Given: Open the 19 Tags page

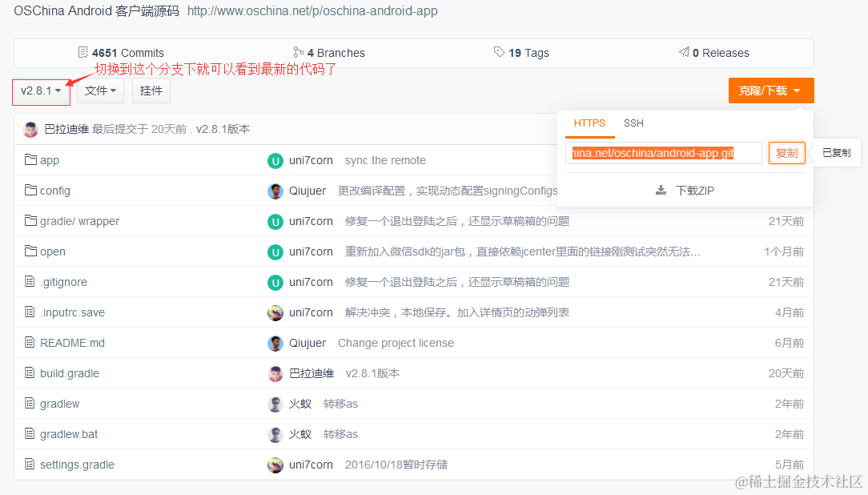Looking at the screenshot, I should pyautogui.click(x=528, y=53).
